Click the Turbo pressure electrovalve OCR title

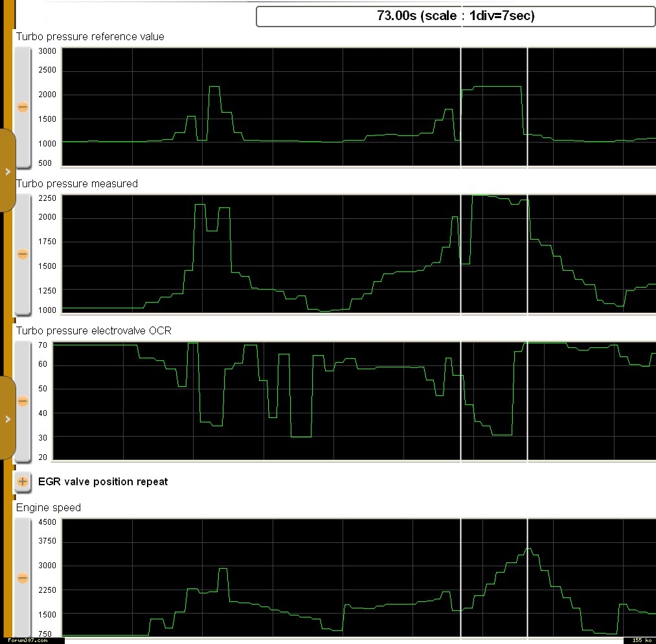(x=94, y=331)
